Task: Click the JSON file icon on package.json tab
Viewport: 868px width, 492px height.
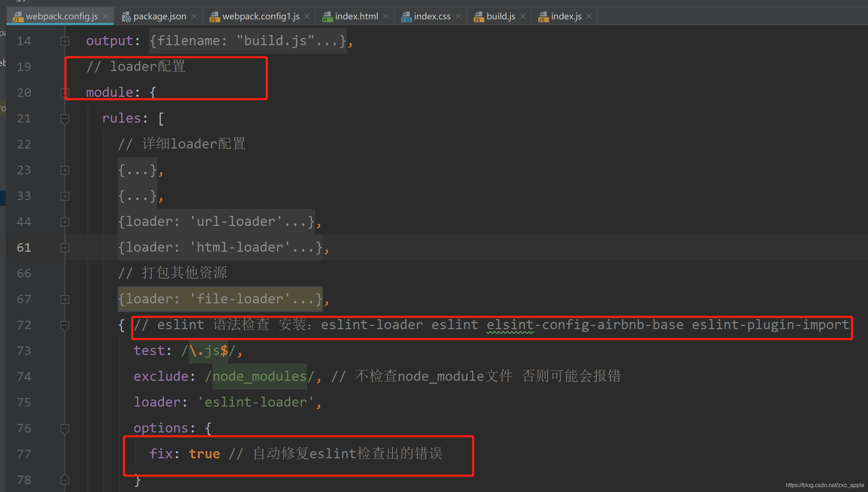Action: point(126,16)
